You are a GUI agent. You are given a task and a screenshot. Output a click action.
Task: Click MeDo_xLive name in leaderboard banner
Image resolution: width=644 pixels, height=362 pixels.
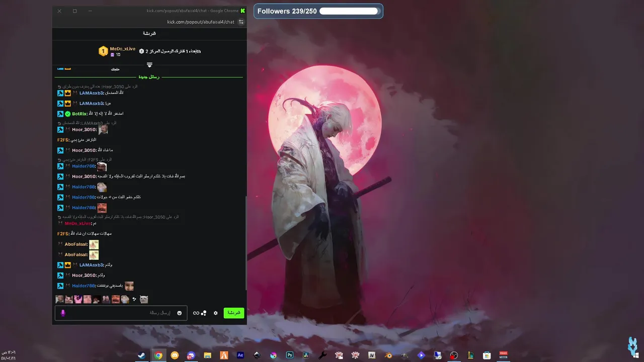(x=123, y=49)
